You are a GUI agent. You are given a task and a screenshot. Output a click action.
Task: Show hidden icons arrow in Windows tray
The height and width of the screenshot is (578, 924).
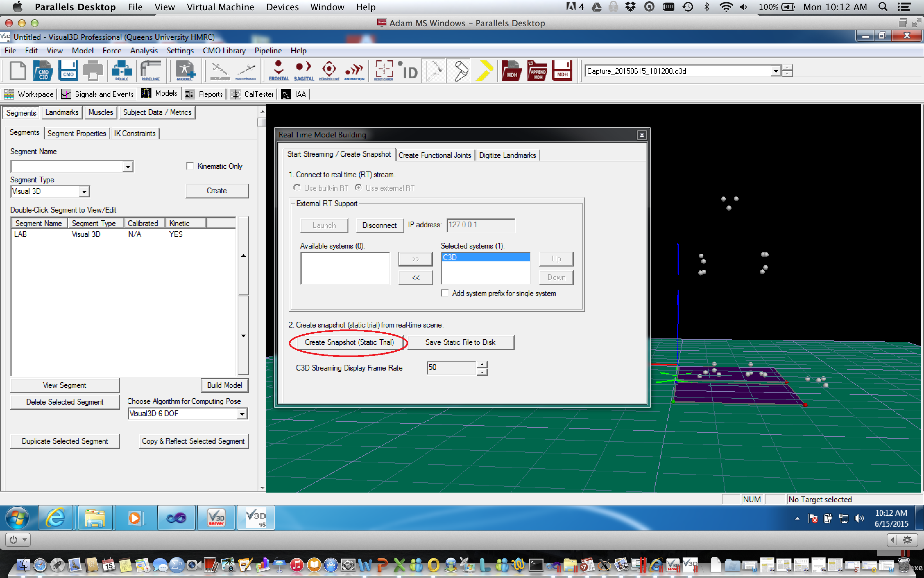797,518
